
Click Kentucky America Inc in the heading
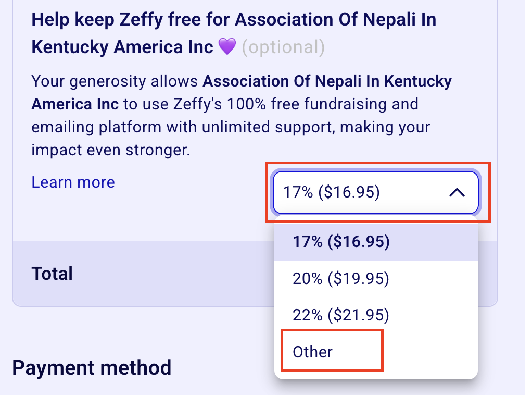[x=122, y=47]
